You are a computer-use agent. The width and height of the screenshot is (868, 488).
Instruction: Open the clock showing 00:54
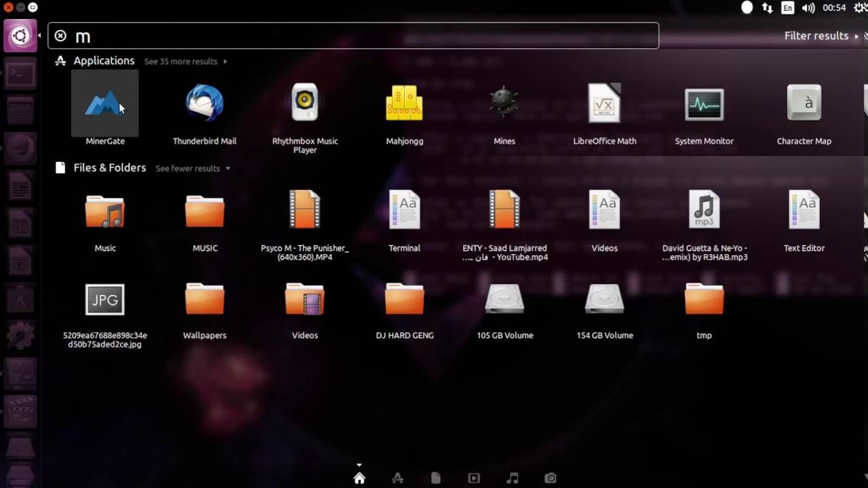click(834, 8)
